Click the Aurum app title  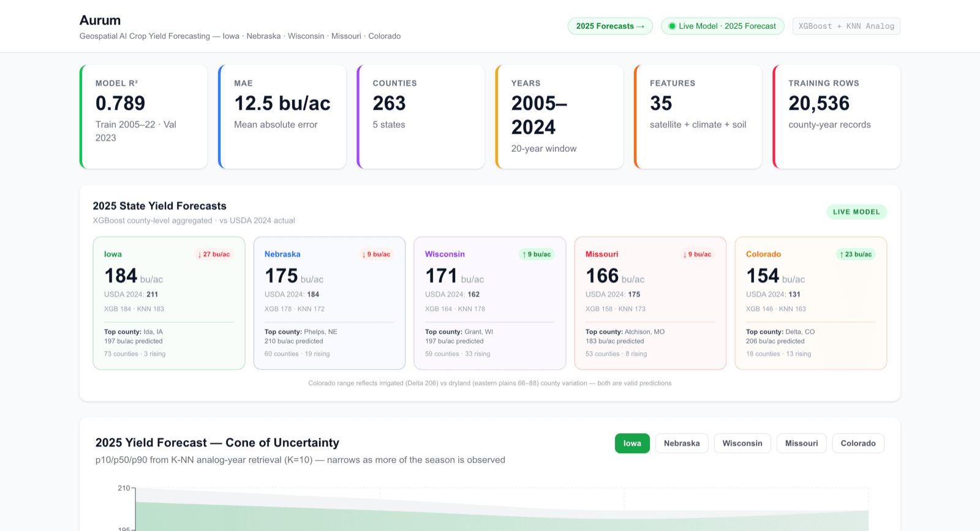100,20
